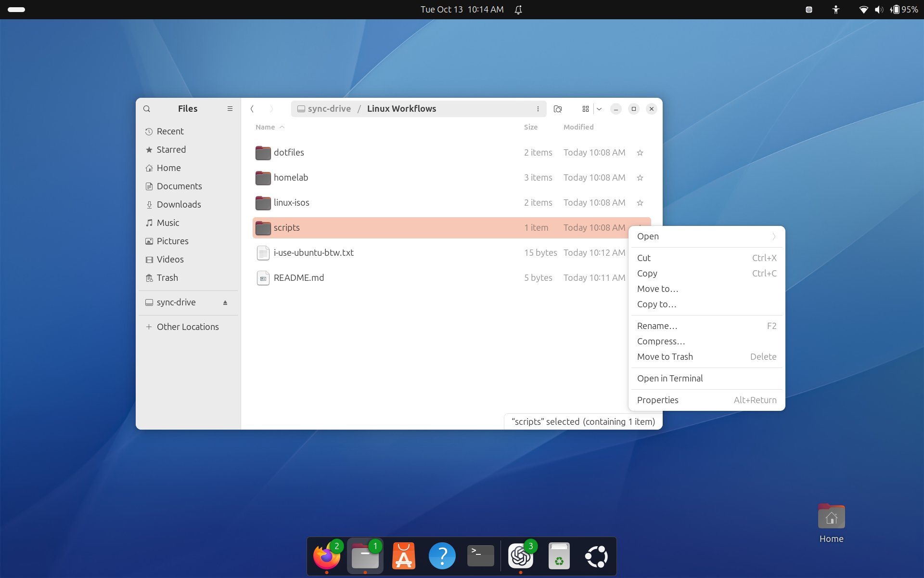Go to Home in the sidebar
The image size is (924, 578).
click(x=188, y=168)
